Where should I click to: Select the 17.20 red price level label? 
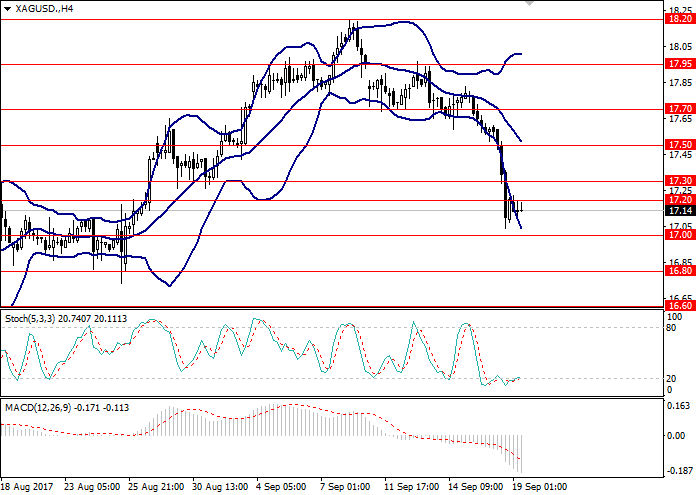pyautogui.click(x=681, y=200)
